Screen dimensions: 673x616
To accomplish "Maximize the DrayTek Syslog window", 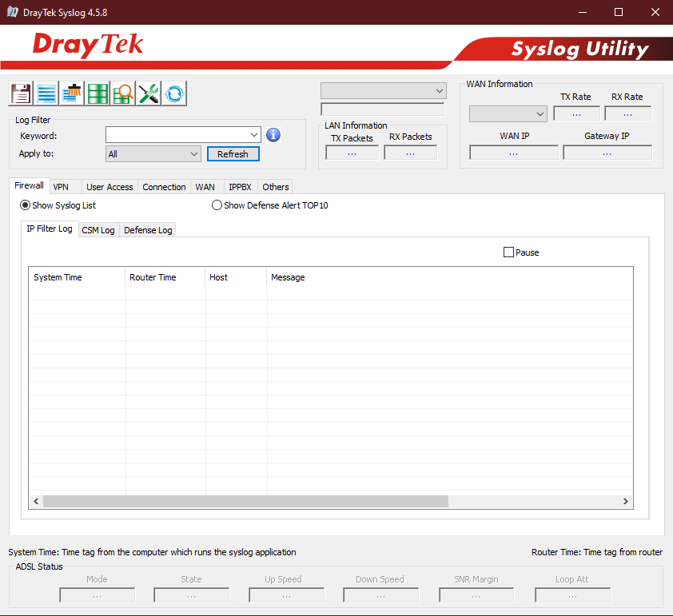I will point(619,12).
